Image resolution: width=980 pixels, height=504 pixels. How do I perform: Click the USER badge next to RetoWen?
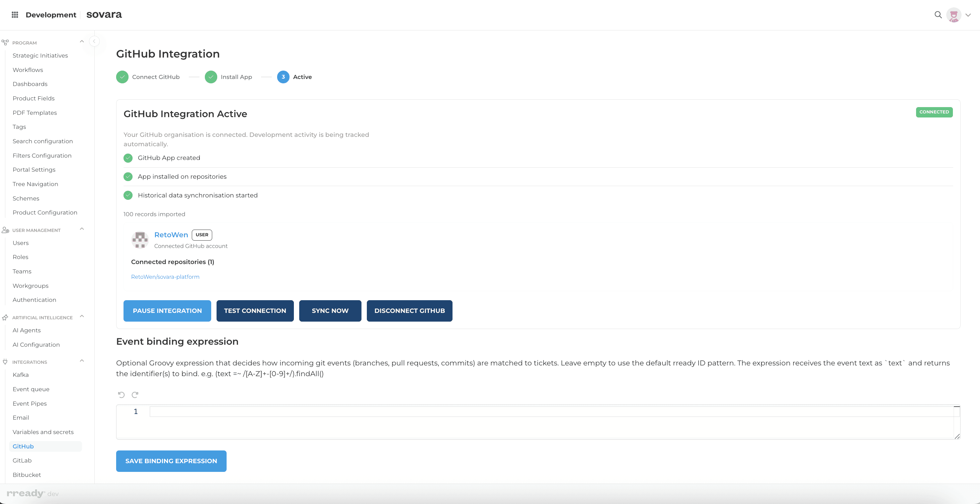pos(202,235)
